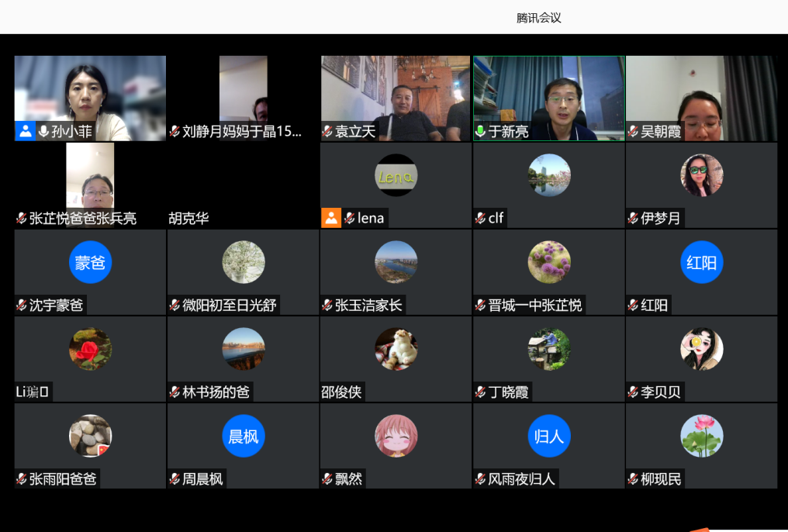Click 林书扬的爸's muted microphone icon
The image size is (788, 532).
tap(175, 392)
